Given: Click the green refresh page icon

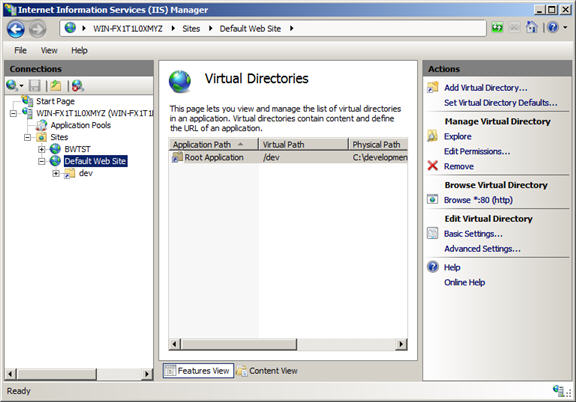Looking at the screenshot, I should point(497,28).
